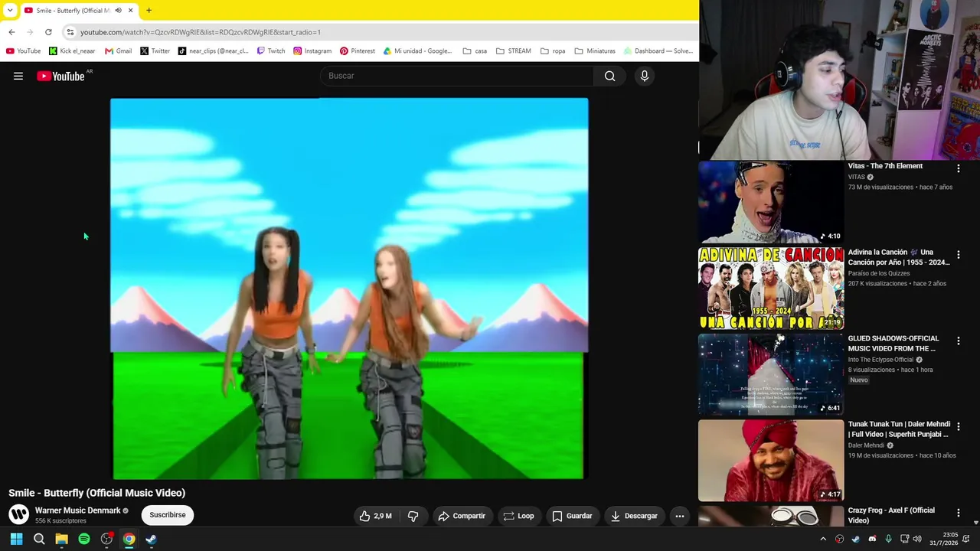
Task: Open Warner Music Denmark channel avatar
Action: pos(18,514)
